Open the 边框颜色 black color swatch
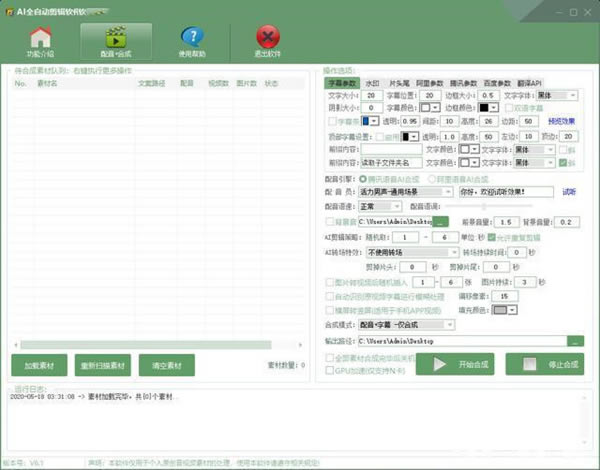 (x=486, y=107)
